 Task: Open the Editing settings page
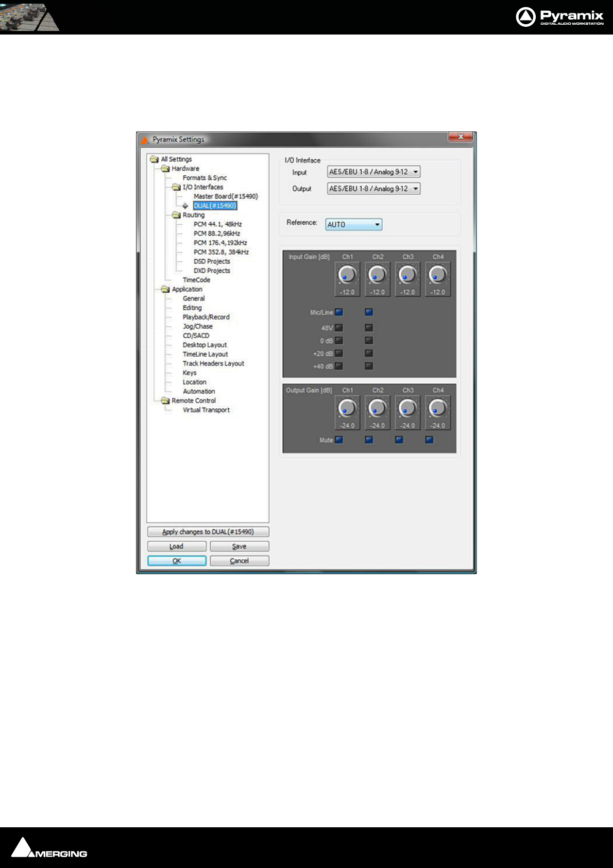point(192,308)
